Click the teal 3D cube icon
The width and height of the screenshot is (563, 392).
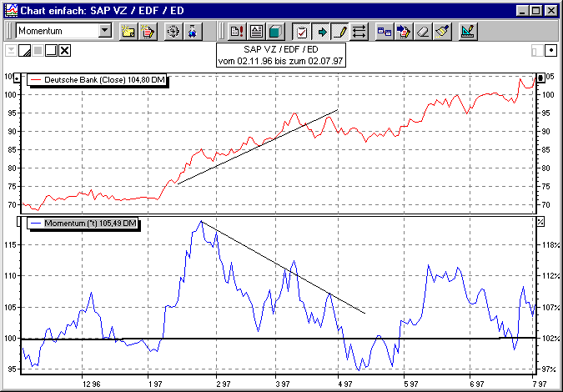pyautogui.click(x=274, y=32)
